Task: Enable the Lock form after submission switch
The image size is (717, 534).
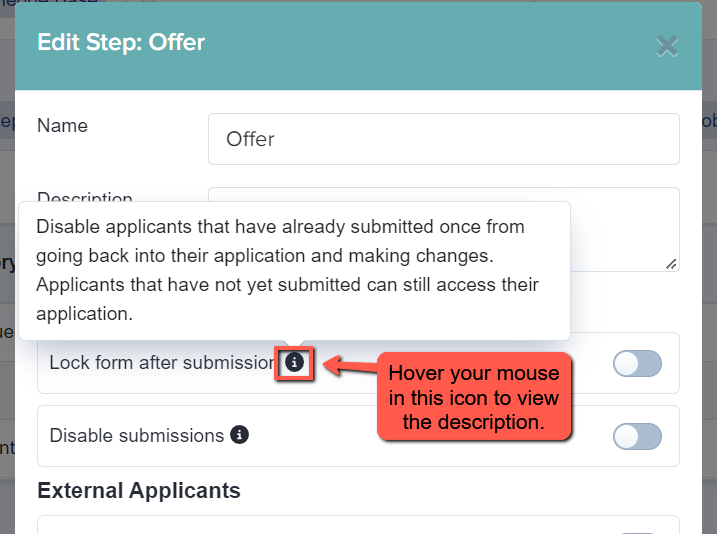Action: pyautogui.click(x=637, y=363)
